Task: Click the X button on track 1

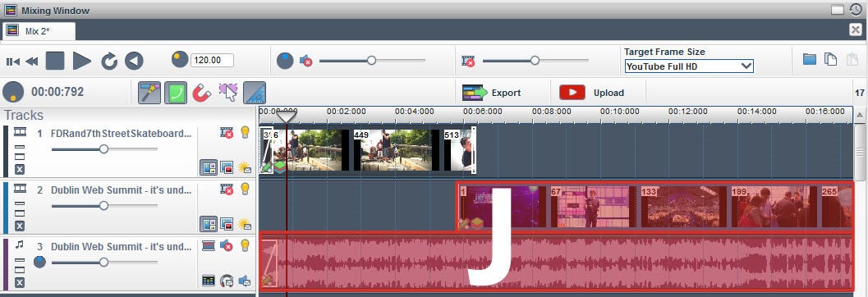Action: (20, 169)
